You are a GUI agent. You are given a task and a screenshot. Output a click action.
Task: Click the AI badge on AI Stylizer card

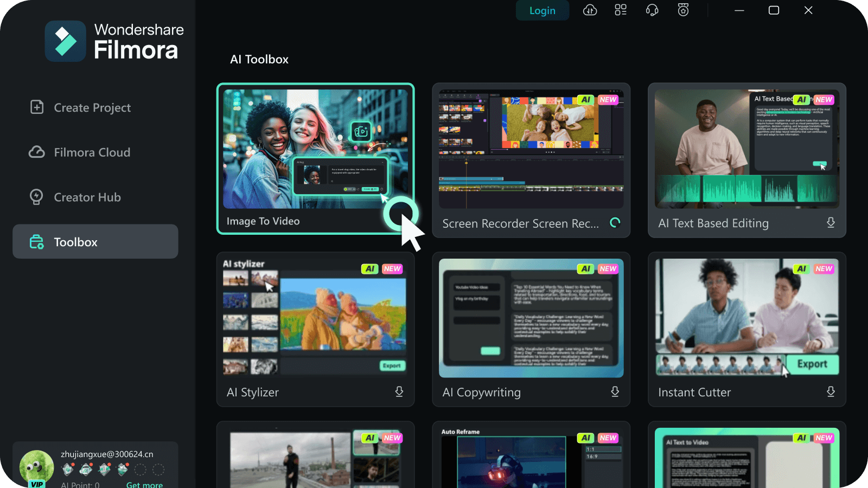[370, 269]
